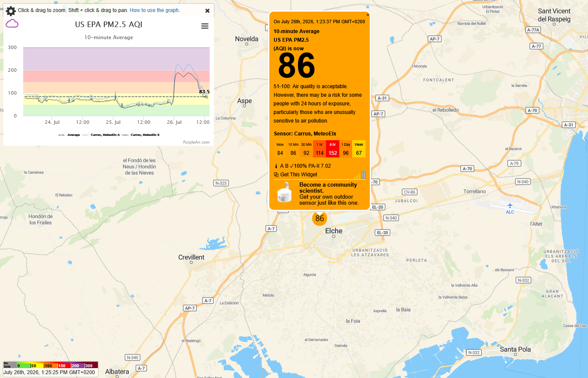Click the Get This Widget link
Screen dimensions: 588x378
tap(299, 175)
